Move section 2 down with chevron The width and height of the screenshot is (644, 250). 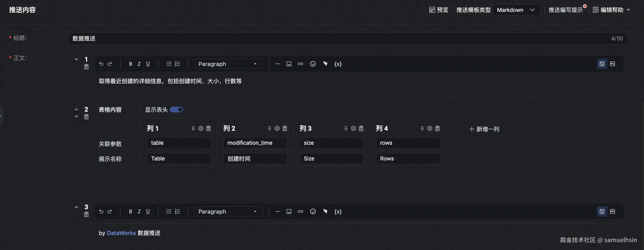[76, 116]
